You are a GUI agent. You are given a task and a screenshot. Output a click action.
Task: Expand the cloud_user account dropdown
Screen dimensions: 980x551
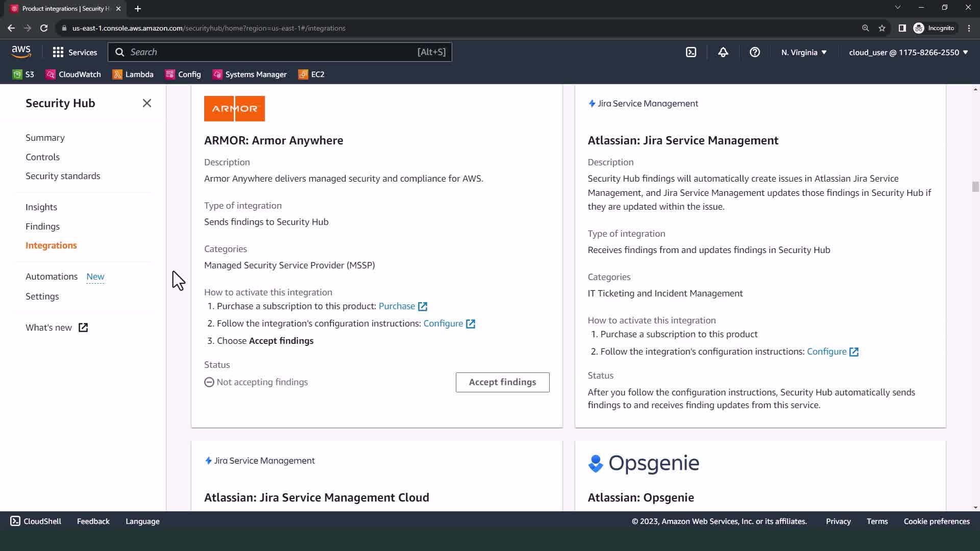(x=908, y=52)
